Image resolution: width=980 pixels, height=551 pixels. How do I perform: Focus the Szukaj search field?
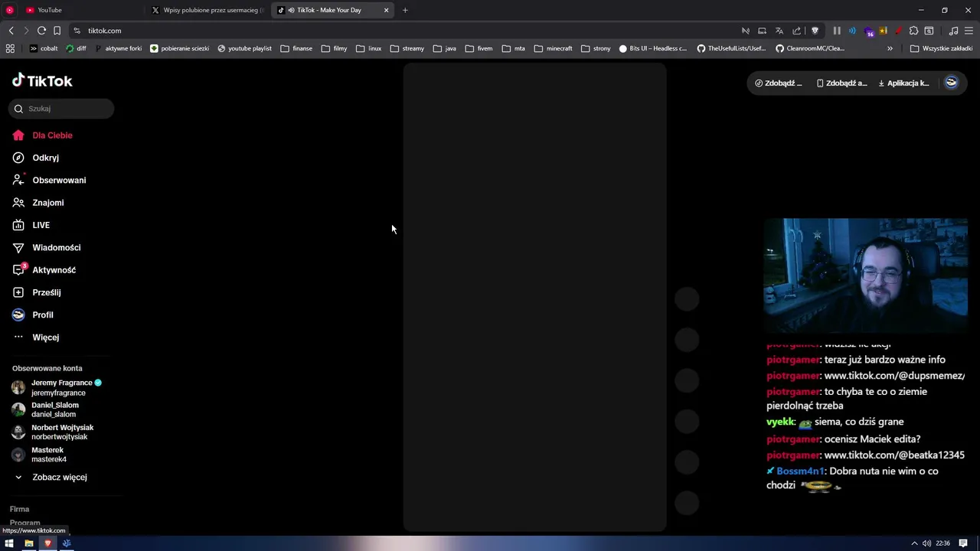tap(61, 109)
